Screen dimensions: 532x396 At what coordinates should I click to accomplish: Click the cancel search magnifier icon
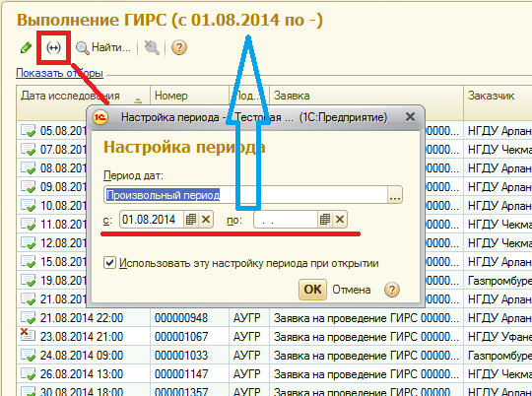coord(152,48)
